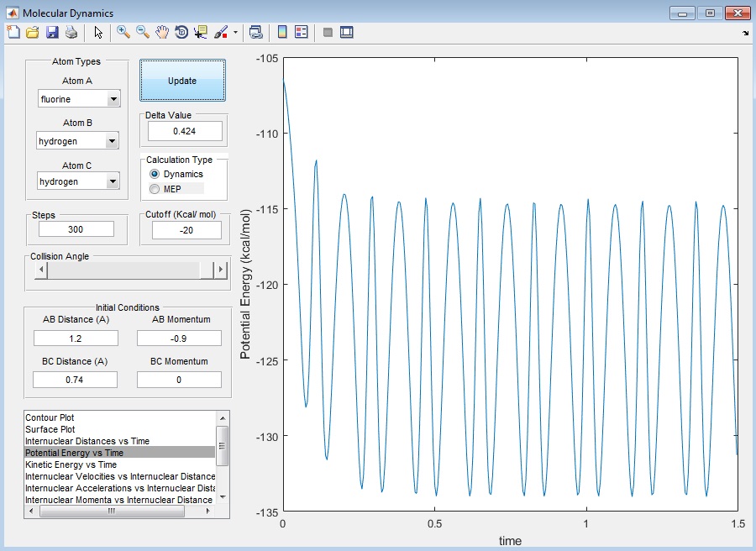Select Internuclear Accelerations vs Internuclear Distance
This screenshot has width=756, height=551.
(x=119, y=488)
